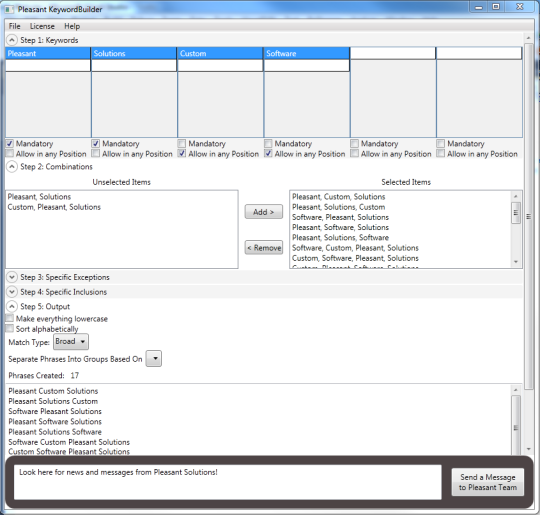The height and width of the screenshot is (515, 540).
Task: Select 'Pleasant, Solutions, Custom' in Selected Items
Action: tap(339, 207)
